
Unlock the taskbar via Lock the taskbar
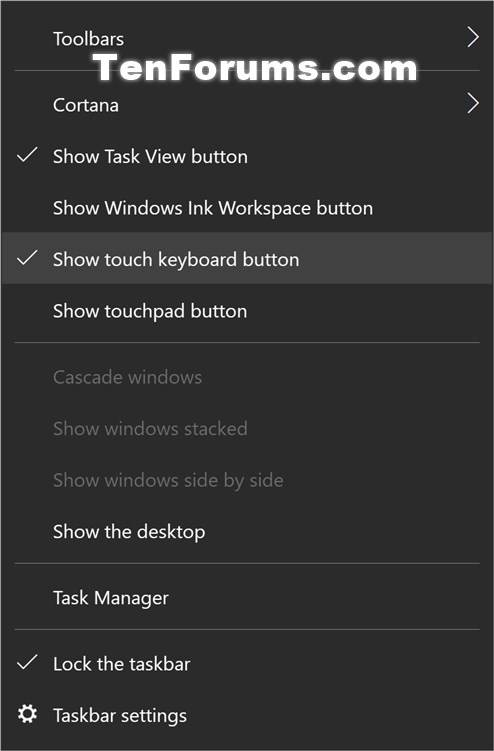[x=247, y=664]
